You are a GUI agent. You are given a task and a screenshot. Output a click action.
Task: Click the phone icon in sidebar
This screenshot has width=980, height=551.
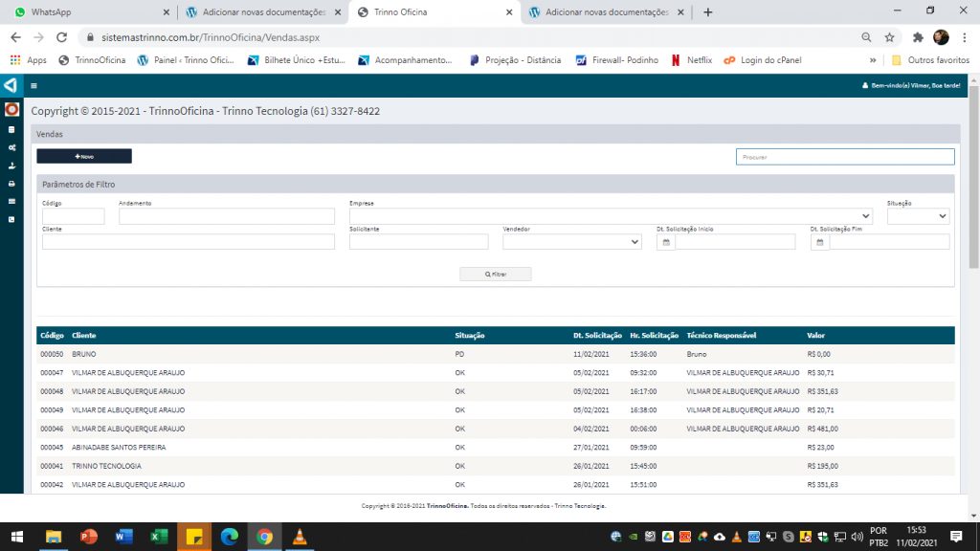tap(11, 219)
